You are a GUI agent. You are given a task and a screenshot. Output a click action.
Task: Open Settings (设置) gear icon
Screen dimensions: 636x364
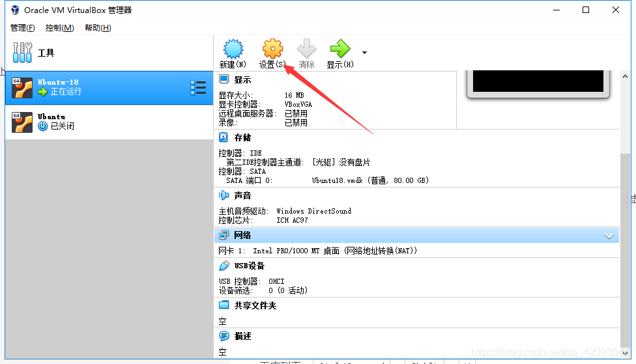(x=272, y=49)
